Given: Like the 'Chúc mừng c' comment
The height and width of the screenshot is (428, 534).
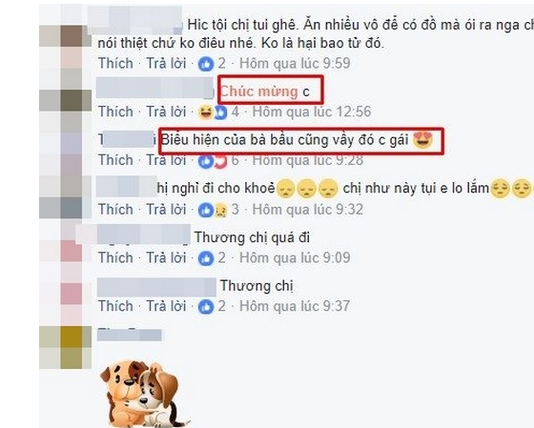Looking at the screenshot, I should 116,112.
